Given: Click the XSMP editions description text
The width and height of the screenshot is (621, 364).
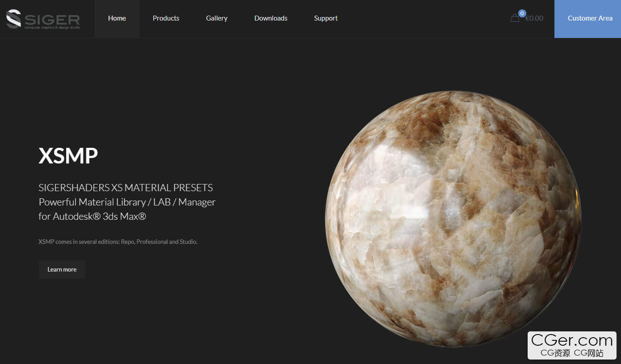Looking at the screenshot, I should pyautogui.click(x=118, y=242).
